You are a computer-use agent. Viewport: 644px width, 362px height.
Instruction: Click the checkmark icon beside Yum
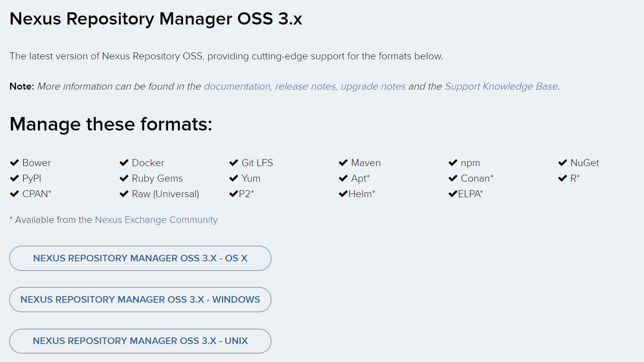pos(234,178)
